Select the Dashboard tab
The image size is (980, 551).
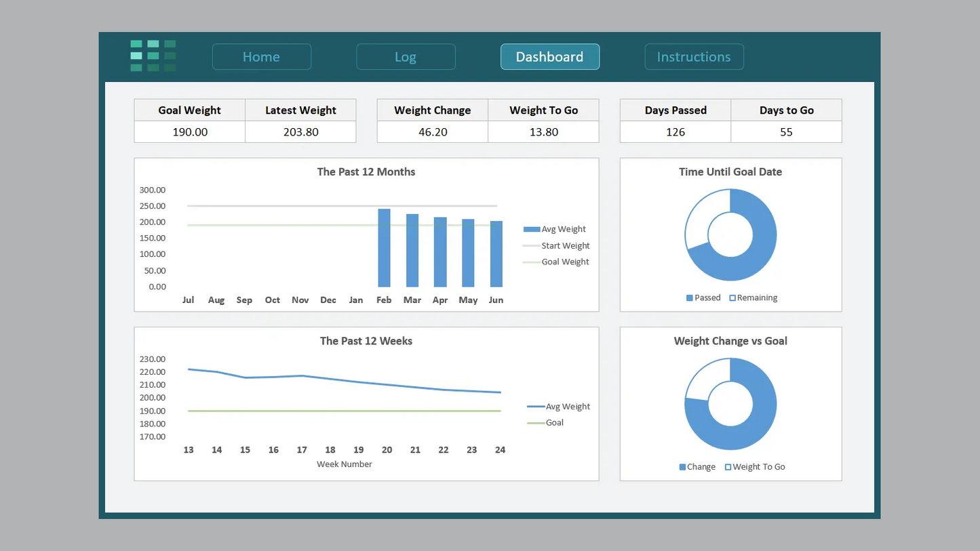coord(549,57)
